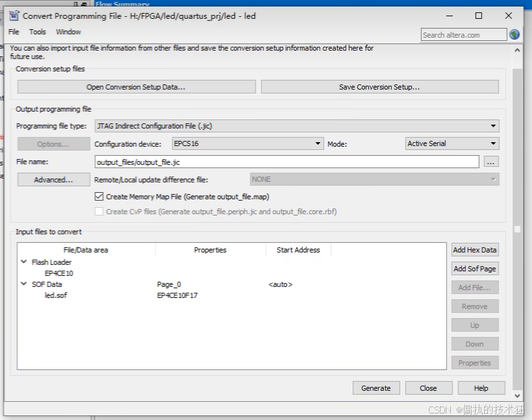532x420 pixels.
Task: Click Add Sof Page button
Action: (x=475, y=269)
